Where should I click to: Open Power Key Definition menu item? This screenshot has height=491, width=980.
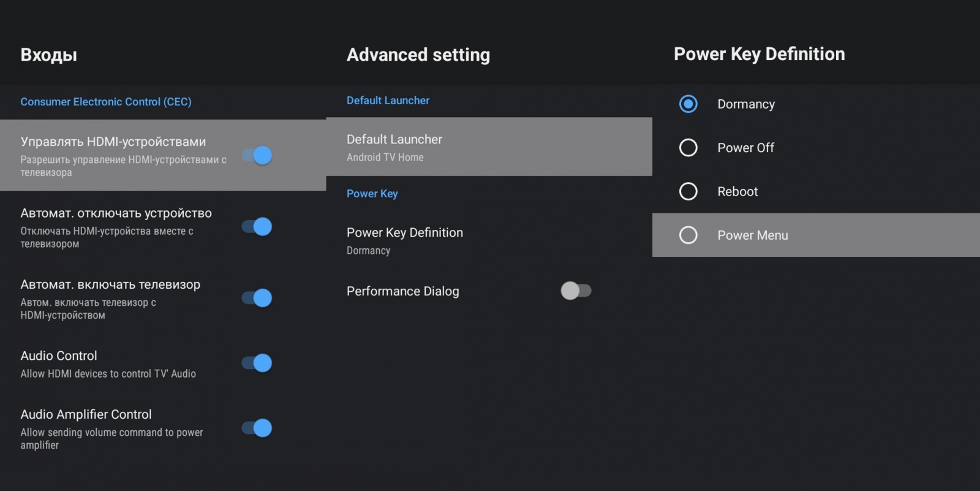tap(405, 240)
